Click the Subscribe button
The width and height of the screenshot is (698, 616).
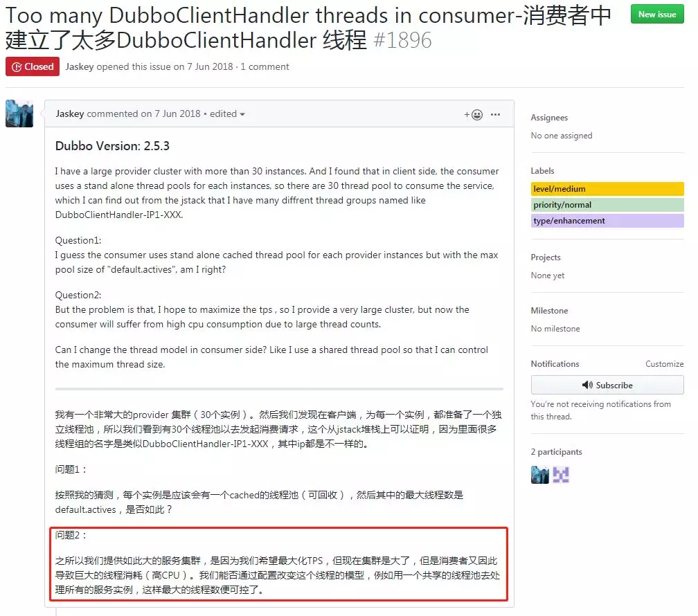[607, 385]
